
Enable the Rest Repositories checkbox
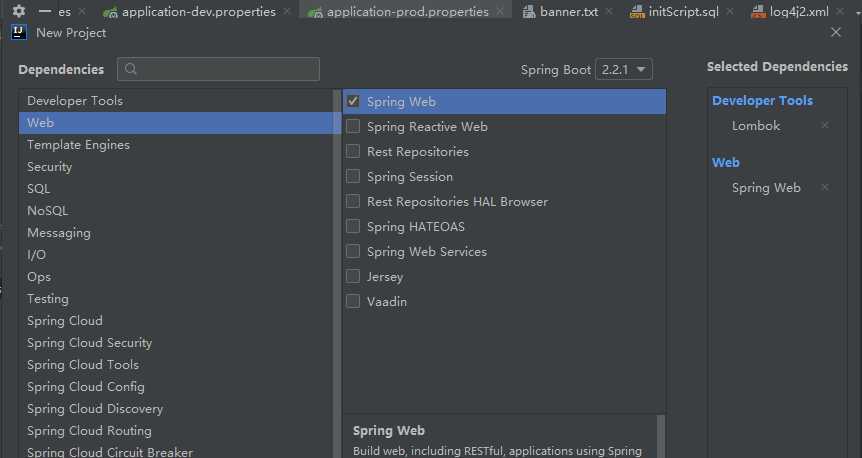tap(353, 151)
